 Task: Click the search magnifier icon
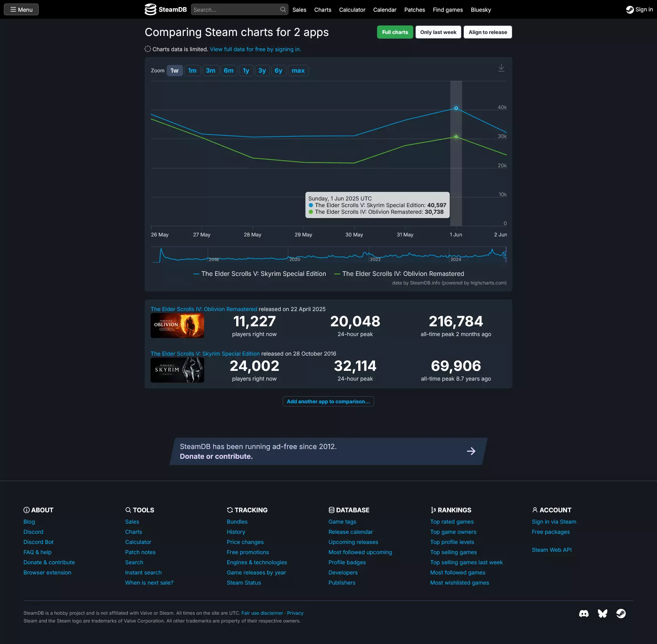click(x=283, y=9)
